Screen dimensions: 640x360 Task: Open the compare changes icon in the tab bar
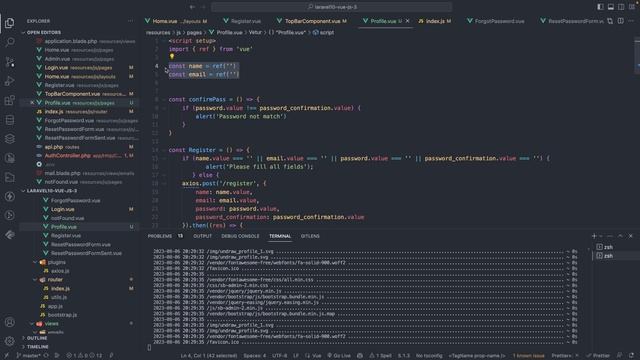pos(610,21)
